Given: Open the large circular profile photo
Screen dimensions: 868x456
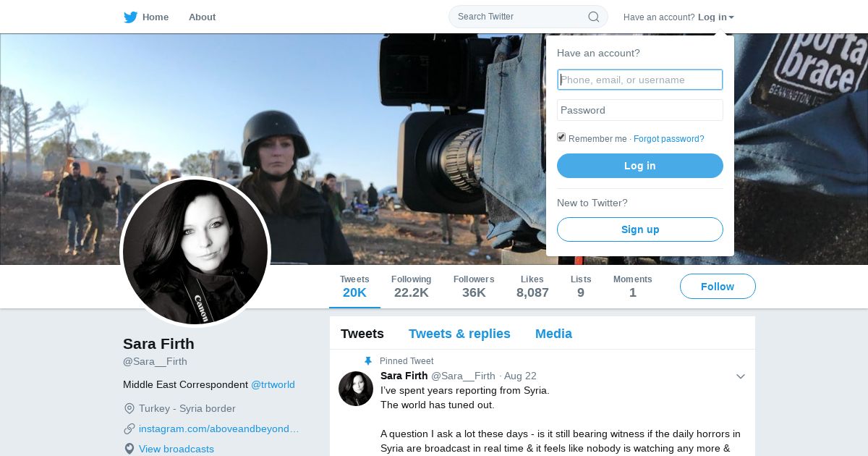Looking at the screenshot, I should [x=195, y=252].
